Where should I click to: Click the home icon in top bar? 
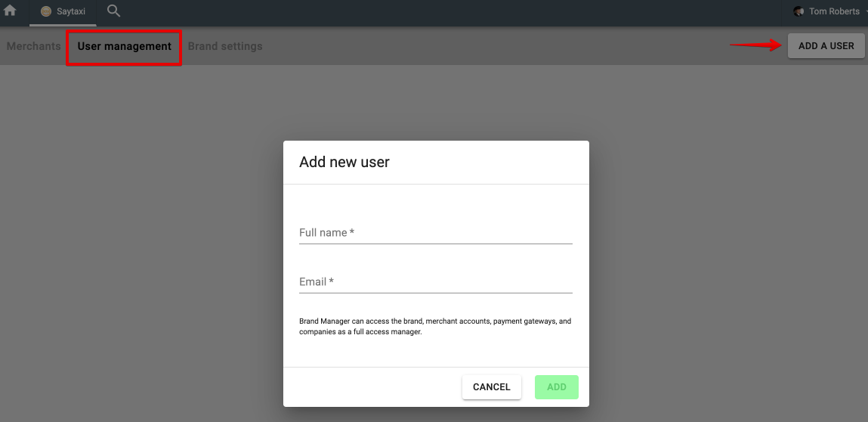click(x=11, y=11)
